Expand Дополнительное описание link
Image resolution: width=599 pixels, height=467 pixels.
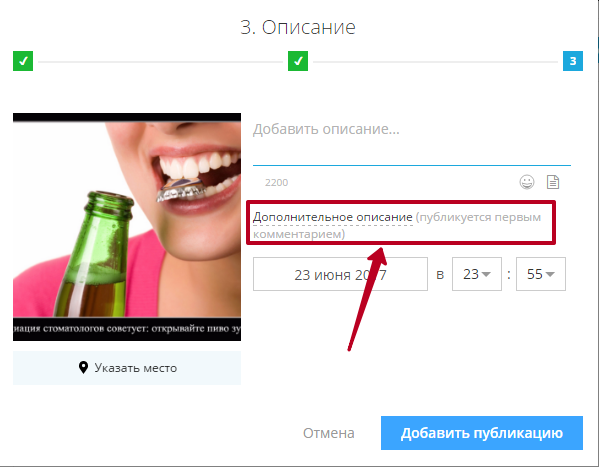pyautogui.click(x=332, y=217)
